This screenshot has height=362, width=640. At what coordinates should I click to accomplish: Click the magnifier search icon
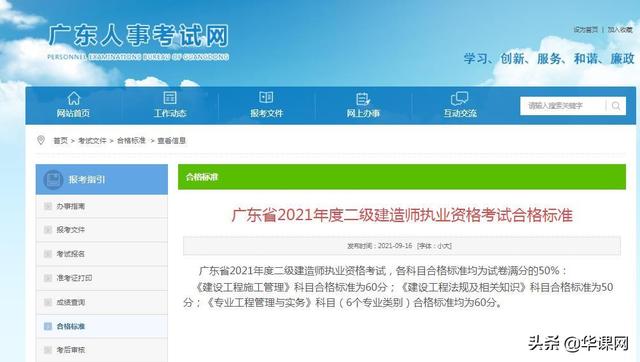(x=616, y=106)
